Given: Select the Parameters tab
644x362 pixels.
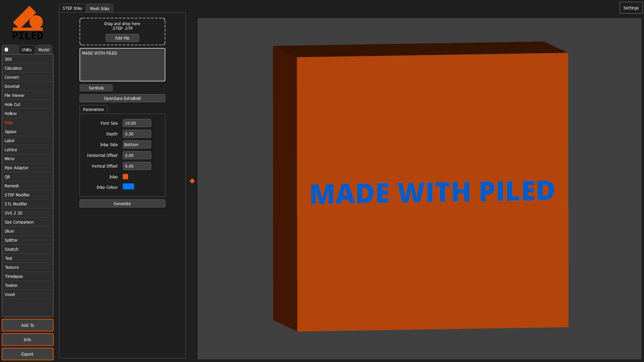Looking at the screenshot, I should pos(93,109).
